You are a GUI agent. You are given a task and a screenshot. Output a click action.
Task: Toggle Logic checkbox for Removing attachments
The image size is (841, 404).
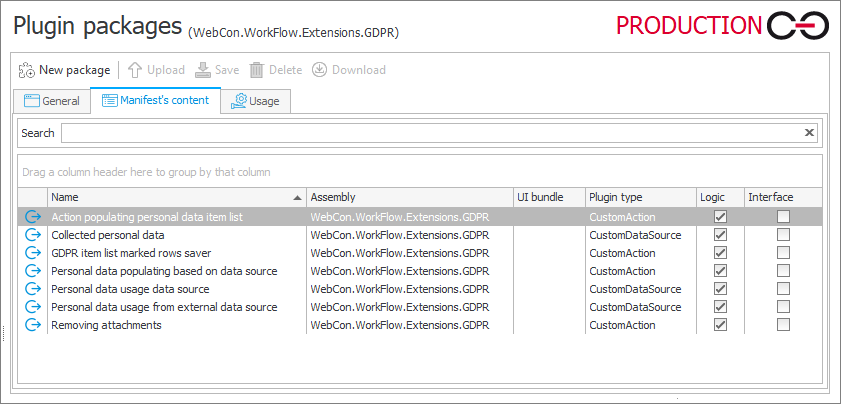[720, 325]
